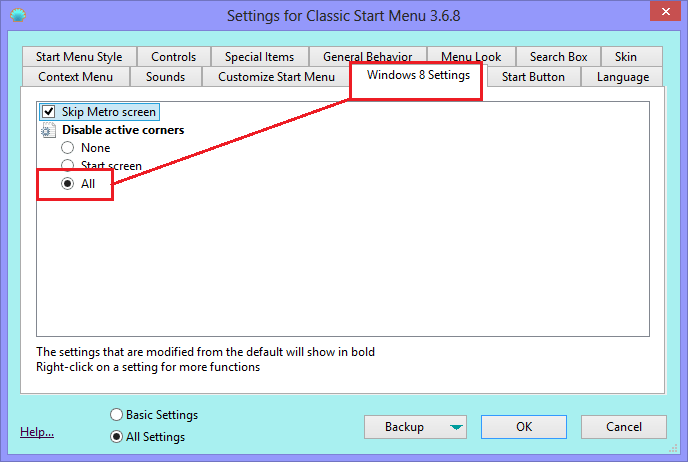Switch to the Search Box tab
The height and width of the screenshot is (462, 688).
(559, 57)
